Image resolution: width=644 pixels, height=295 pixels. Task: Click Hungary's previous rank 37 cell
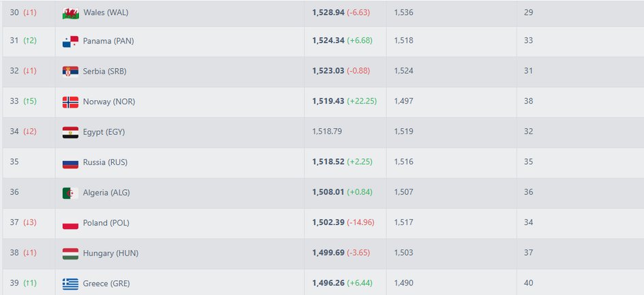click(581, 253)
